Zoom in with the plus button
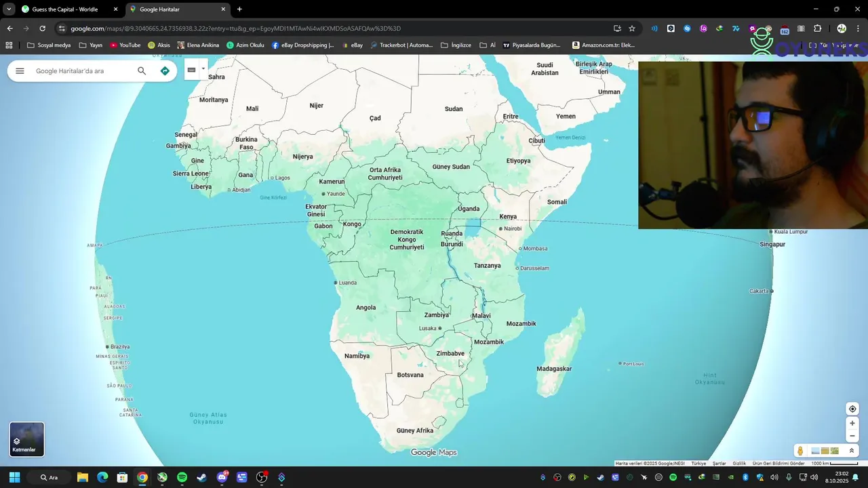Image resolution: width=868 pixels, height=488 pixels. click(x=852, y=424)
